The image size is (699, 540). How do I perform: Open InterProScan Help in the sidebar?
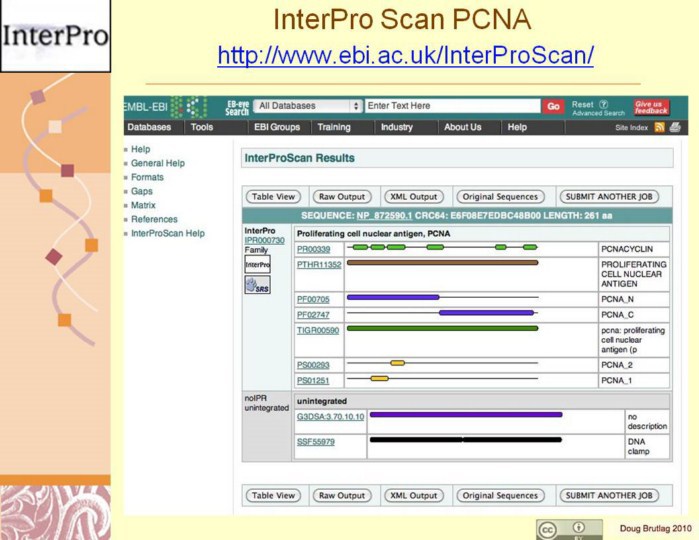(x=168, y=233)
